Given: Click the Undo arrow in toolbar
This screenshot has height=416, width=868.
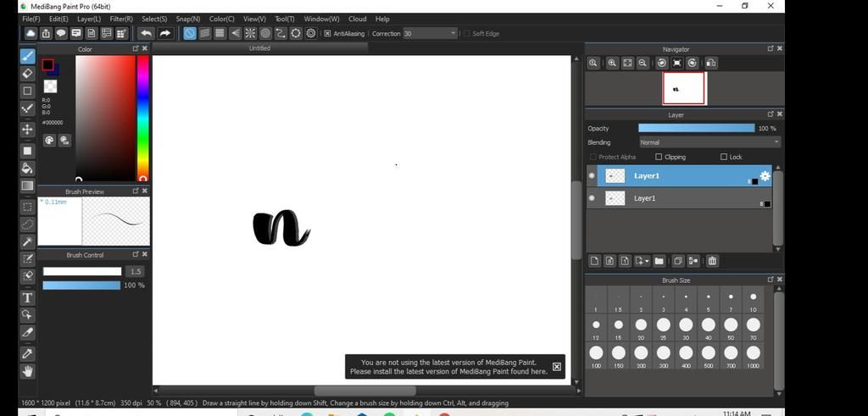Looking at the screenshot, I should pyautogui.click(x=146, y=33).
